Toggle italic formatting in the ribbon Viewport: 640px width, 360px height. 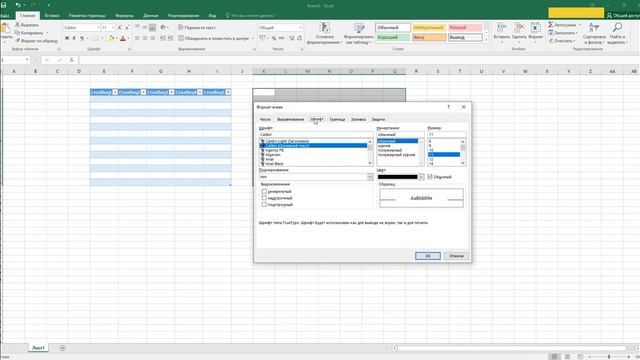(x=74, y=38)
